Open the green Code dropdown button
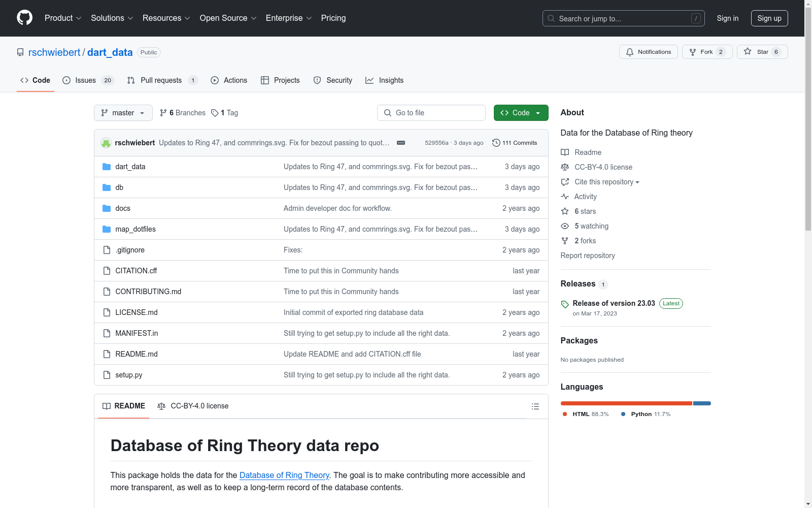Viewport: 812px width, 508px height. coord(521,113)
